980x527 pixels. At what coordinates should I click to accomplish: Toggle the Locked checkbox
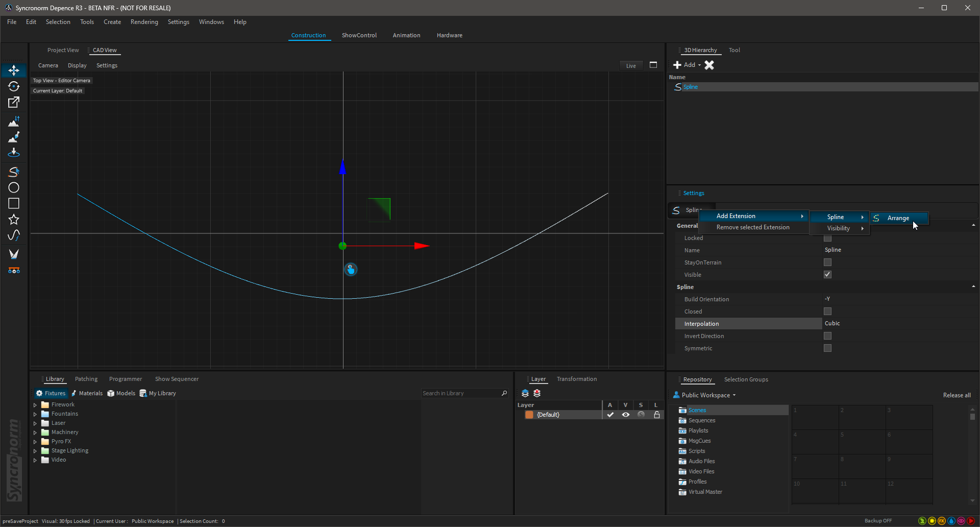pos(827,238)
